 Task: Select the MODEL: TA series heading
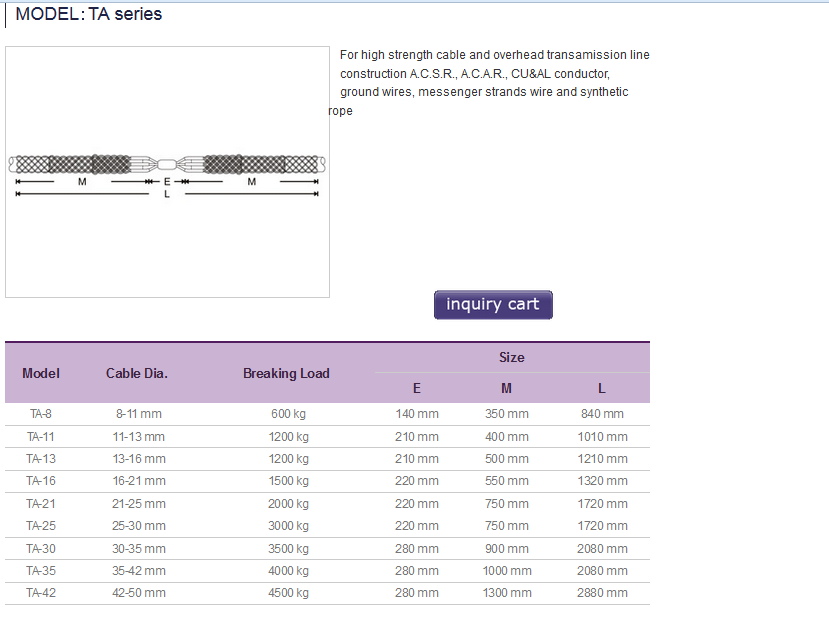pyautogui.click(x=88, y=14)
